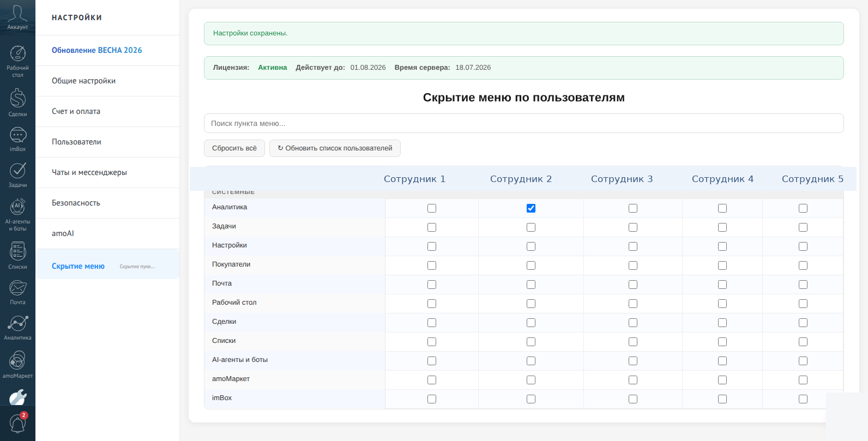This screenshot has height=441, width=868.
Task: Open Счет и оплата menu item
Action: 107,111
